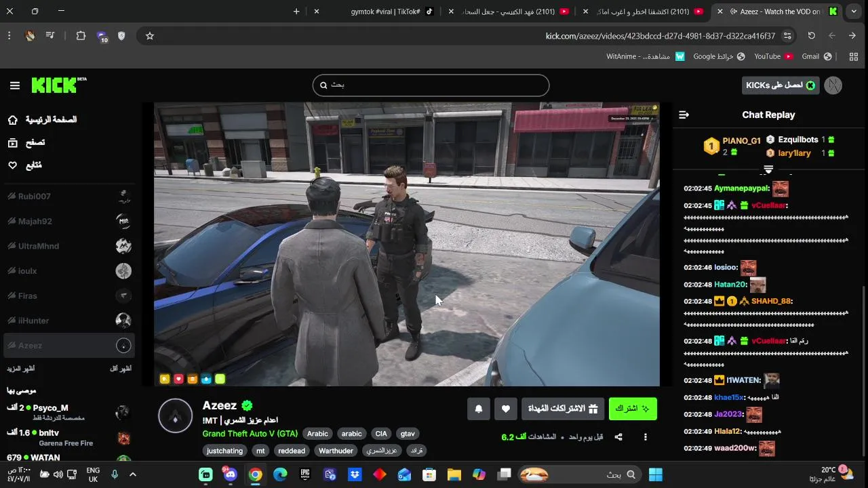868x488 pixels.
Task: Click username SHAHD_88 in chat
Action: (771, 302)
